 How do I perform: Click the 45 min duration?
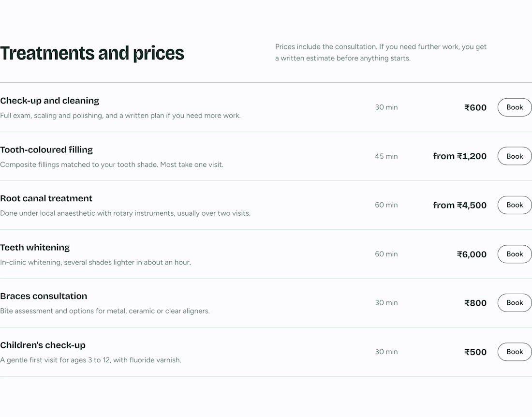pyautogui.click(x=386, y=156)
